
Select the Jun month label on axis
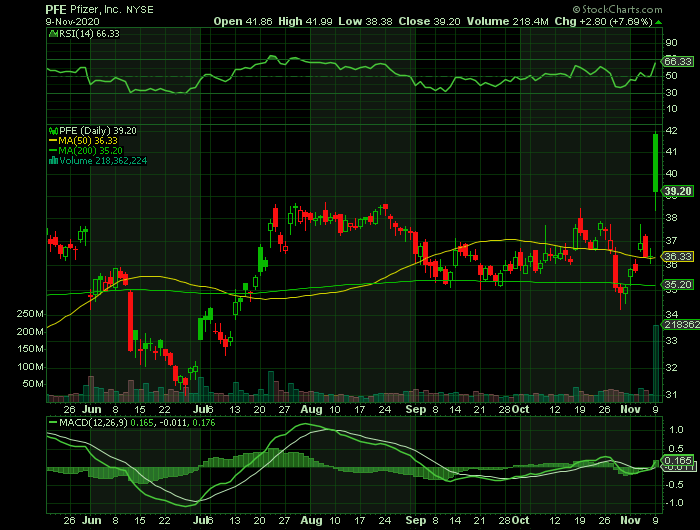[95, 409]
